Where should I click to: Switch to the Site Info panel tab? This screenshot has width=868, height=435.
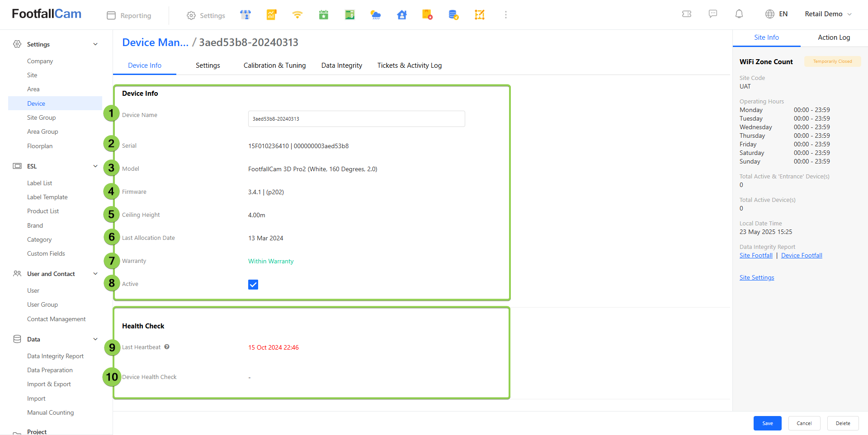click(x=767, y=37)
